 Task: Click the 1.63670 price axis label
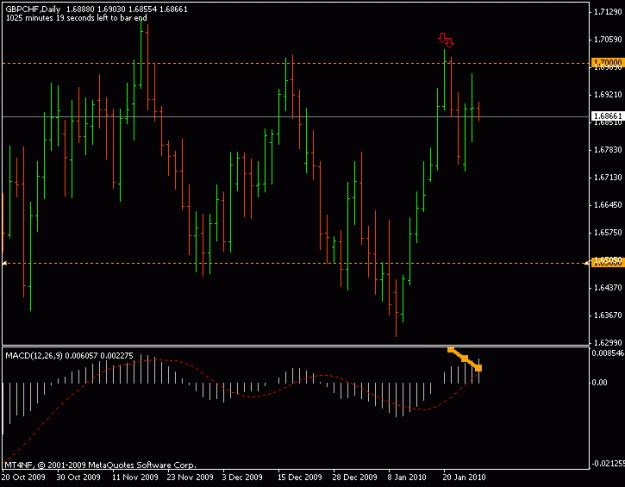pyautogui.click(x=608, y=315)
